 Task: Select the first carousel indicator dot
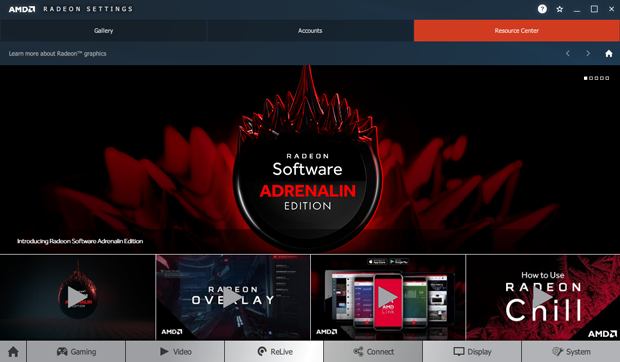coord(586,78)
